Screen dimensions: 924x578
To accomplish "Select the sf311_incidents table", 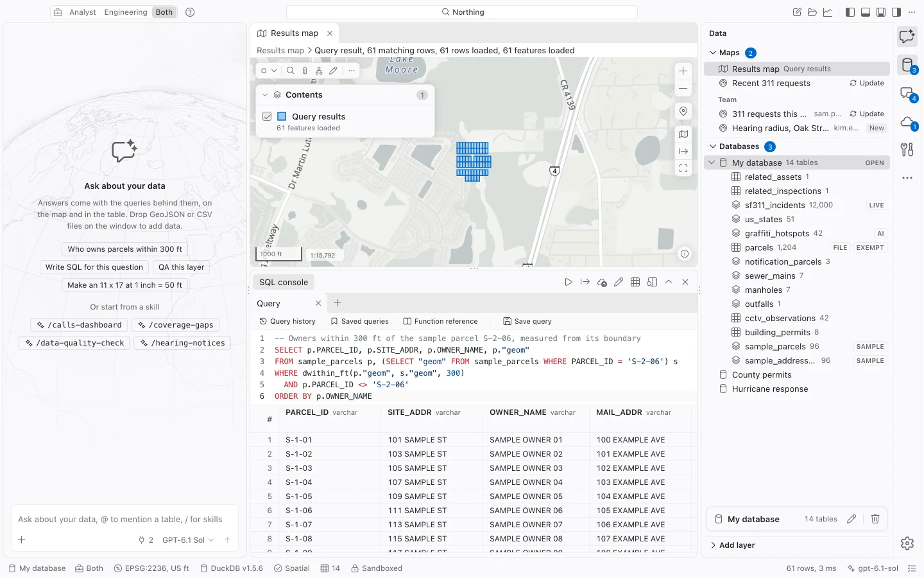I will coord(798,205).
